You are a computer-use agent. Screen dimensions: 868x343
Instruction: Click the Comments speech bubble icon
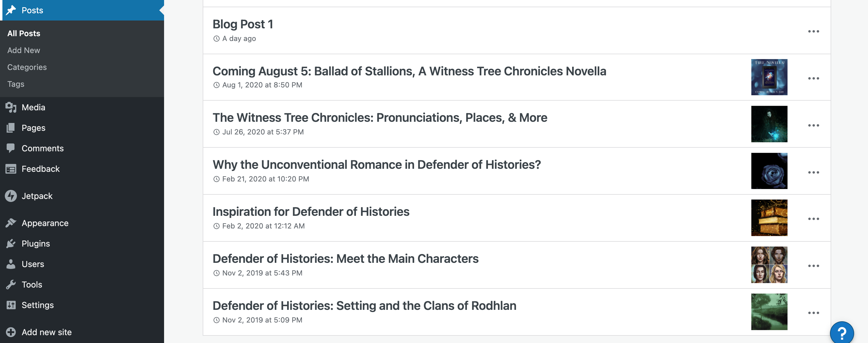pos(11,148)
